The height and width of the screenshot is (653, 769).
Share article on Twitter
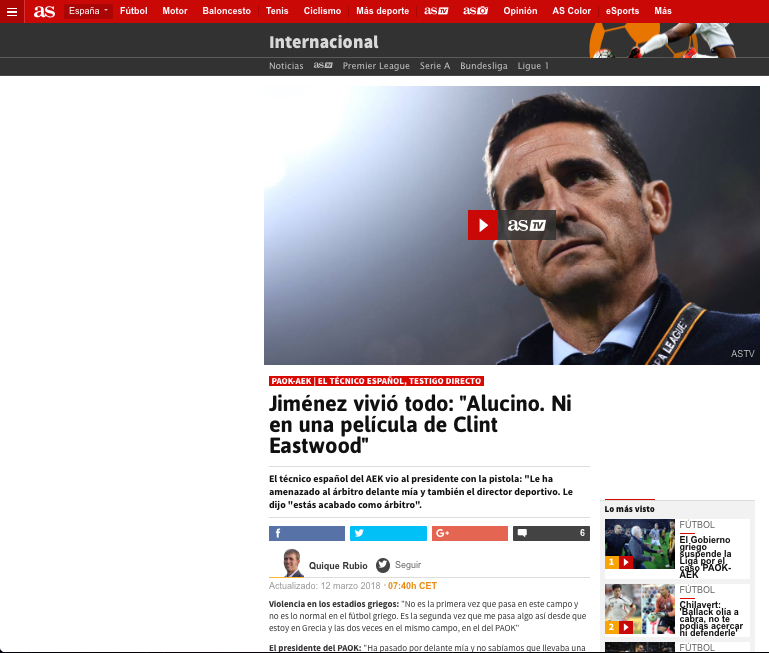pyautogui.click(x=388, y=533)
